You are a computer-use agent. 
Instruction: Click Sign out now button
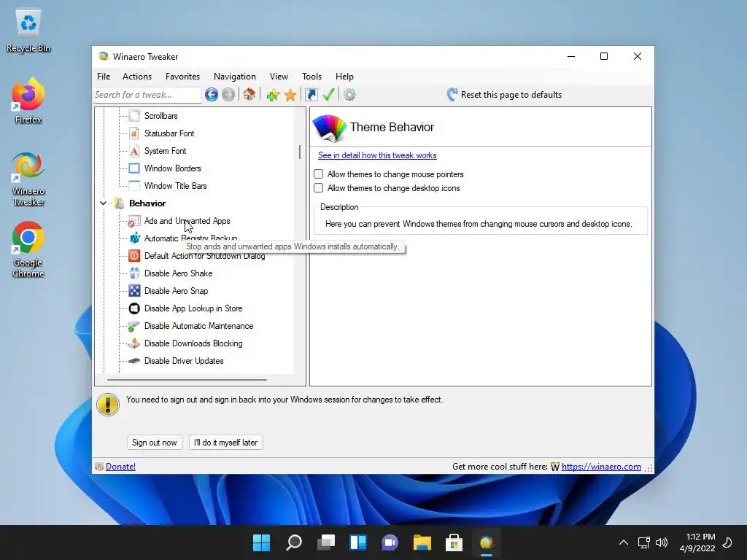155,443
